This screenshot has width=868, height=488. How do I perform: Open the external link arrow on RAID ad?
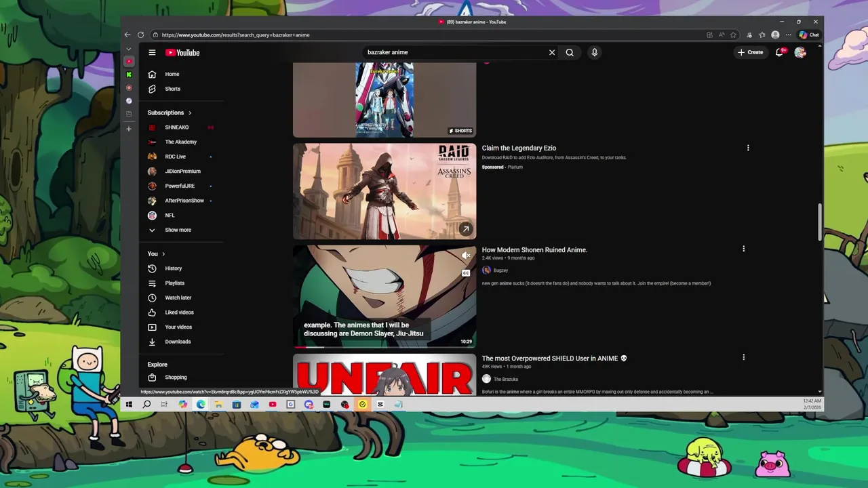pos(466,229)
